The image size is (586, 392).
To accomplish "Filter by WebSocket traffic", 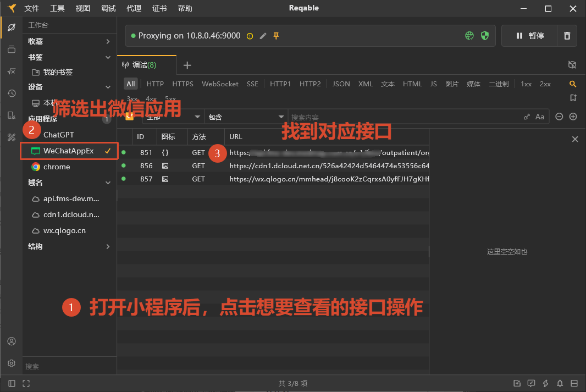I will pos(220,84).
